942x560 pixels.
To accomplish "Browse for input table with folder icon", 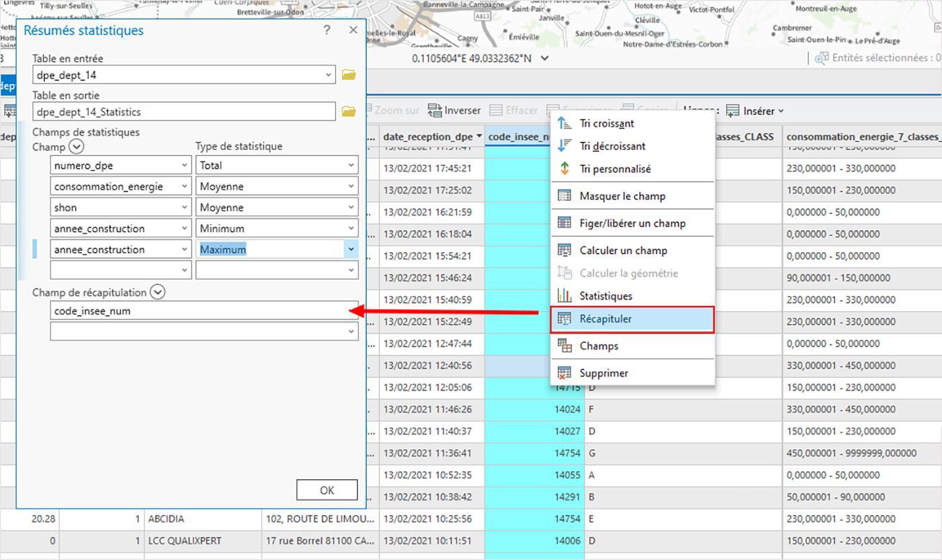I will point(349,75).
